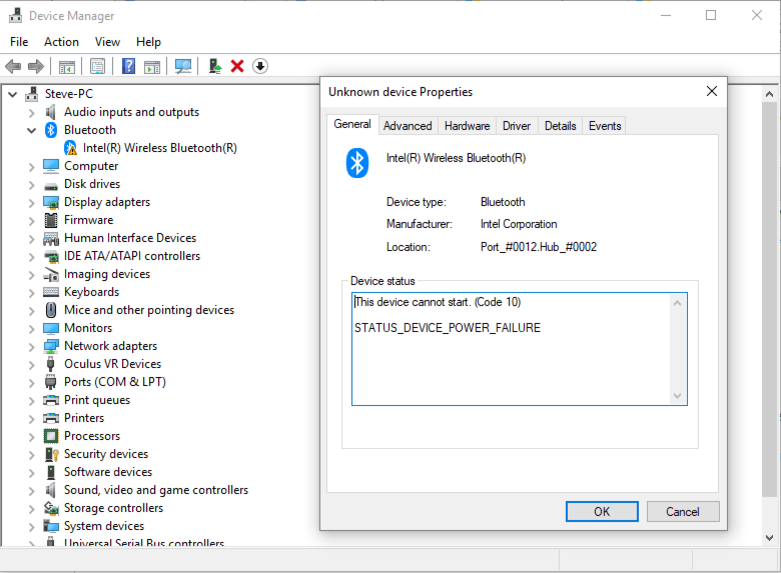Open the File menu

pos(19,42)
